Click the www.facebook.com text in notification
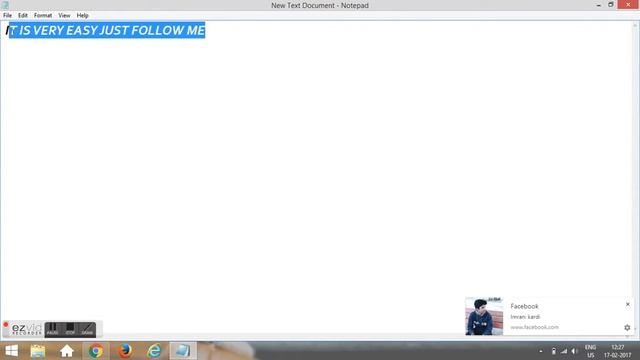Screen dimensions: 640x360 pyautogui.click(x=535, y=327)
